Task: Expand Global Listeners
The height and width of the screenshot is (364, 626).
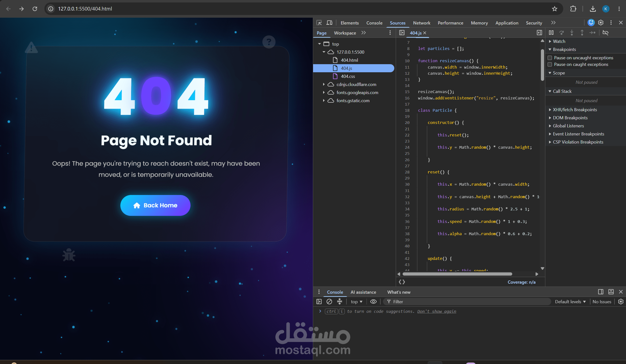Action: pos(550,126)
